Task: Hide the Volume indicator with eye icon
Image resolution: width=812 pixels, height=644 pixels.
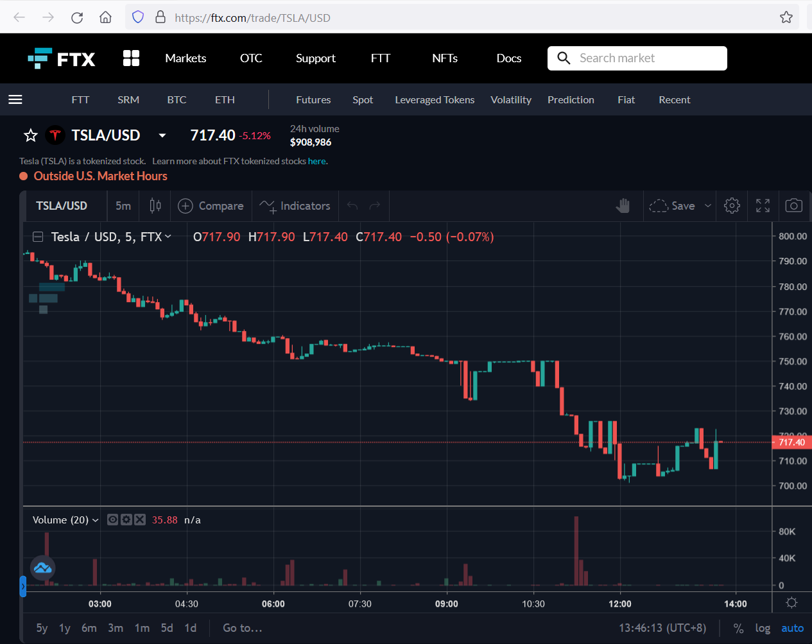Action: pos(112,520)
